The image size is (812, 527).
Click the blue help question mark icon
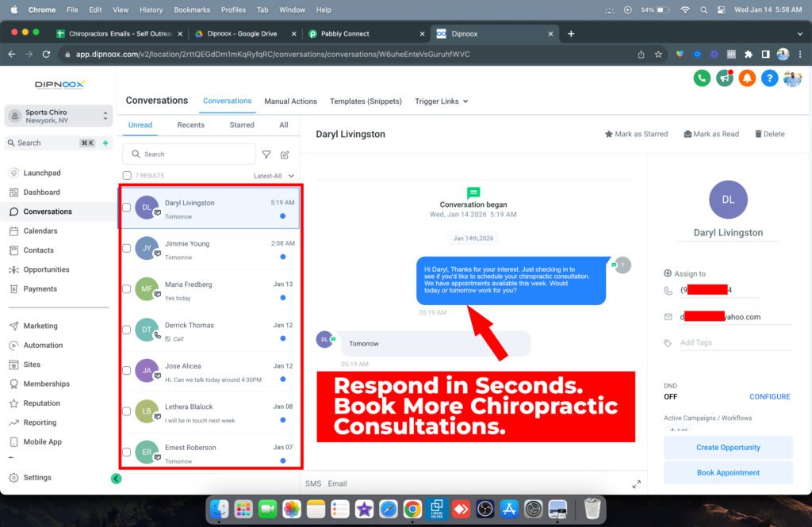pos(769,78)
